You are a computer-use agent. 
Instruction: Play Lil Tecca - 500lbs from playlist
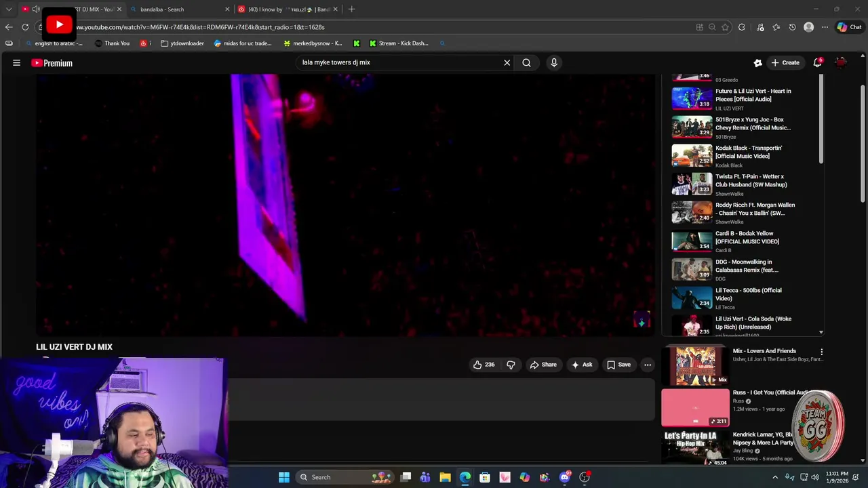(746, 298)
